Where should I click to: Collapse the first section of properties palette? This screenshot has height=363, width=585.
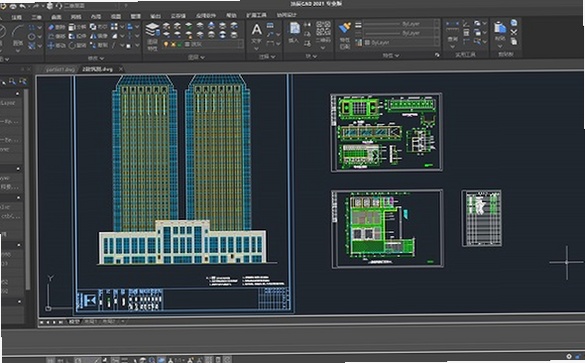tap(18, 93)
